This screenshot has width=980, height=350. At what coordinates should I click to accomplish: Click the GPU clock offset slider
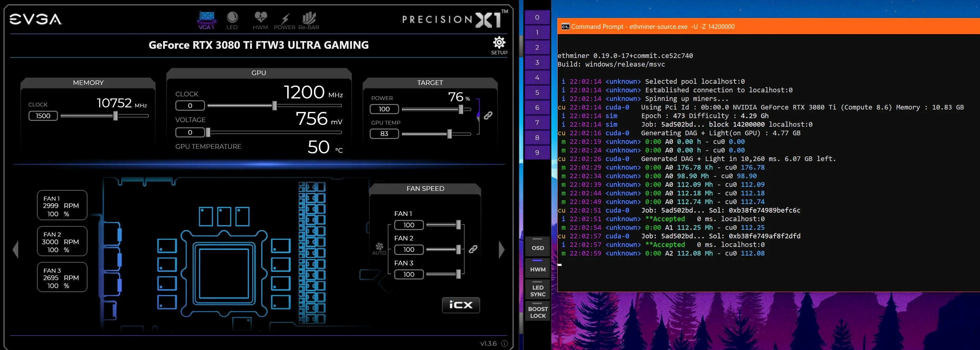point(274,106)
